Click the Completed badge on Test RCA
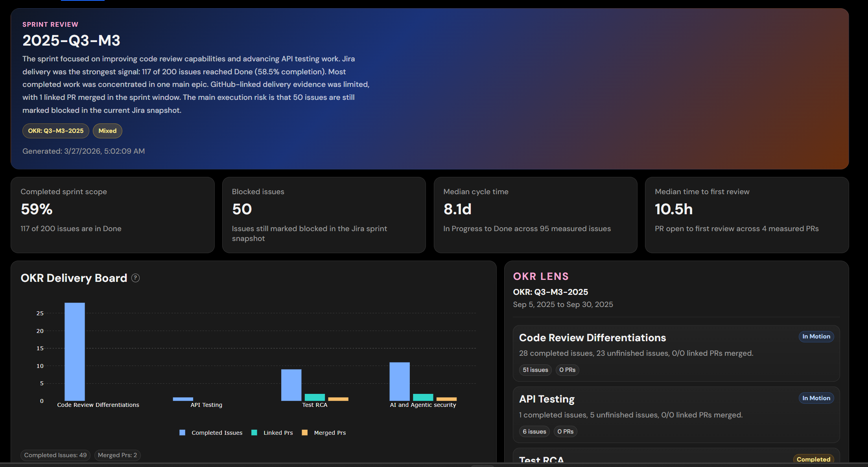The image size is (868, 467). click(x=813, y=459)
